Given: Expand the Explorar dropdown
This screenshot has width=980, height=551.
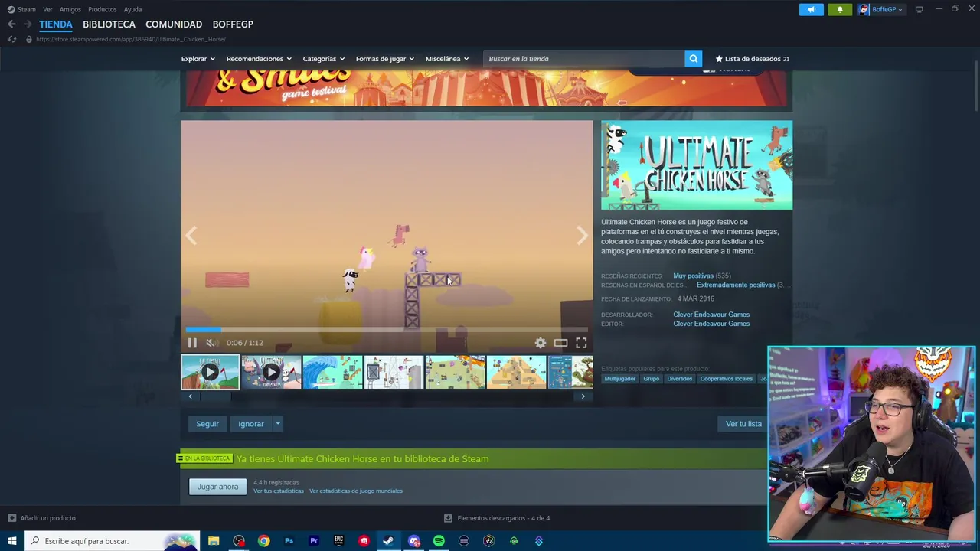Looking at the screenshot, I should point(198,59).
